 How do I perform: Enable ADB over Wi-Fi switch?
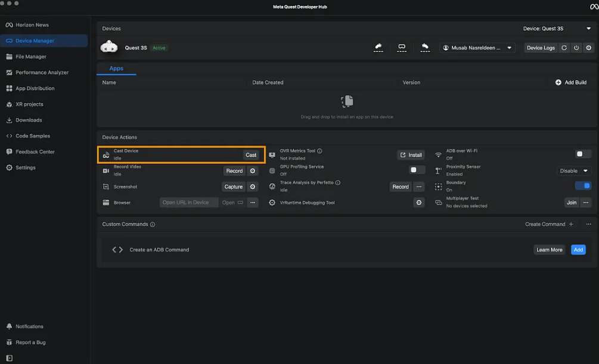click(583, 154)
